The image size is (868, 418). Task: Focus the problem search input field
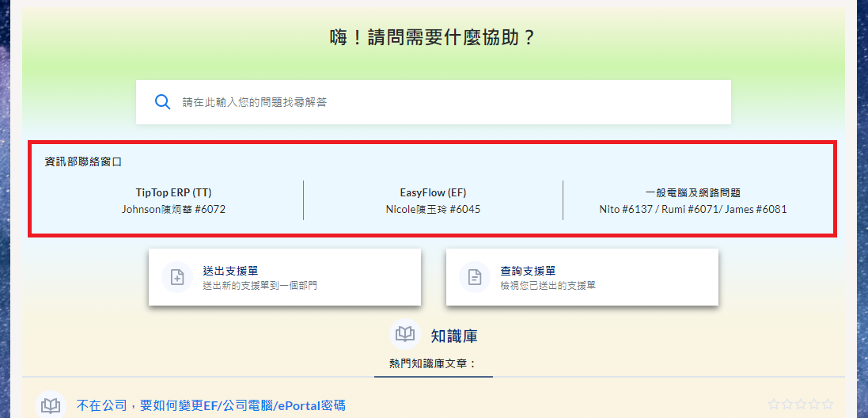[x=443, y=102]
